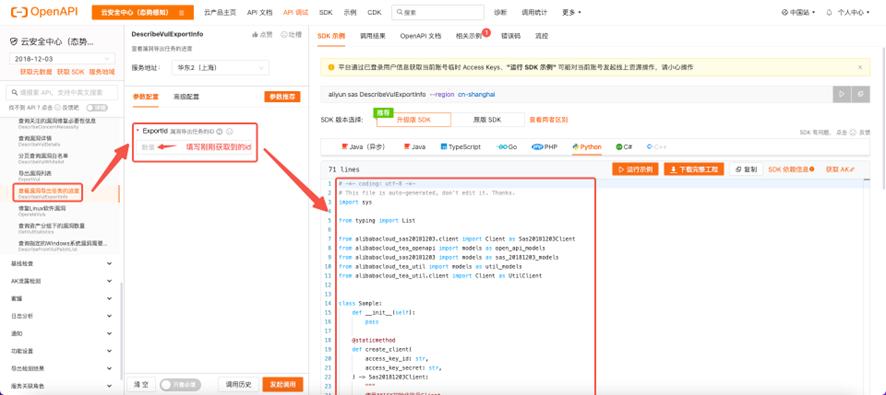Switch to the OpenAPI 文档 tab

(420, 36)
